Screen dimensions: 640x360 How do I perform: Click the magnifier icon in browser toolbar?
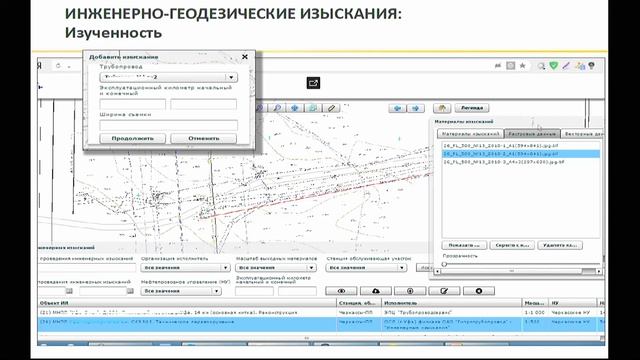click(541, 66)
